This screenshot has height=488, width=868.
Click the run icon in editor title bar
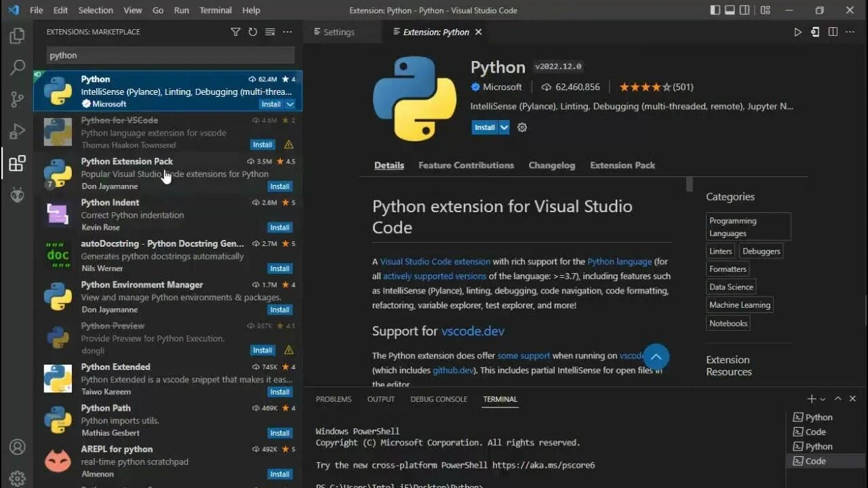[797, 32]
